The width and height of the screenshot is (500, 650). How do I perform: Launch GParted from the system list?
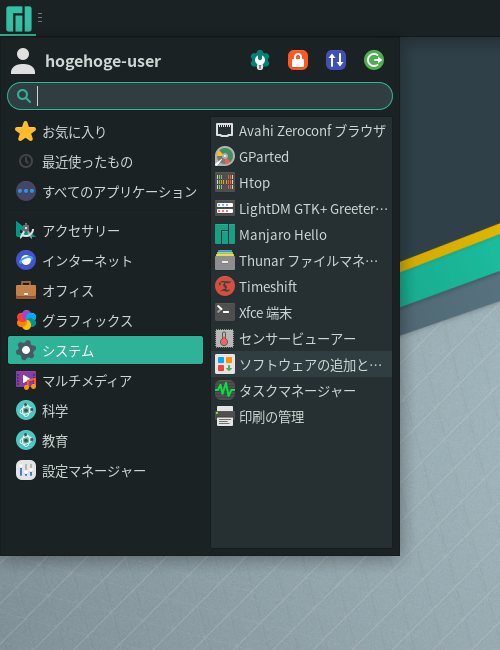click(301, 157)
